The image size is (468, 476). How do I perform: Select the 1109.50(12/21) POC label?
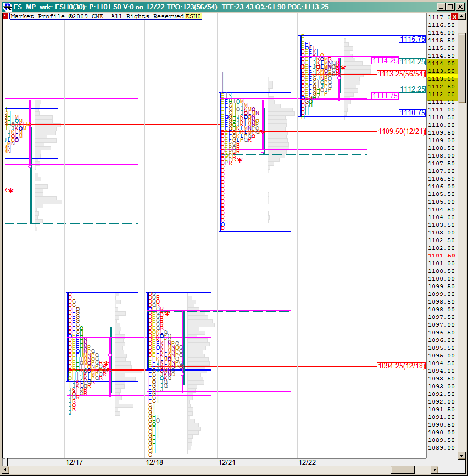pos(401,131)
